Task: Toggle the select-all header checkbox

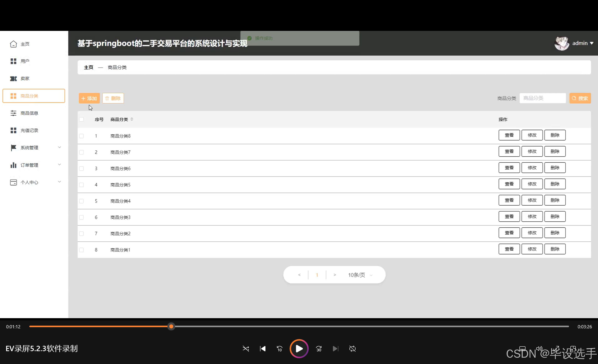Action: coord(82,119)
